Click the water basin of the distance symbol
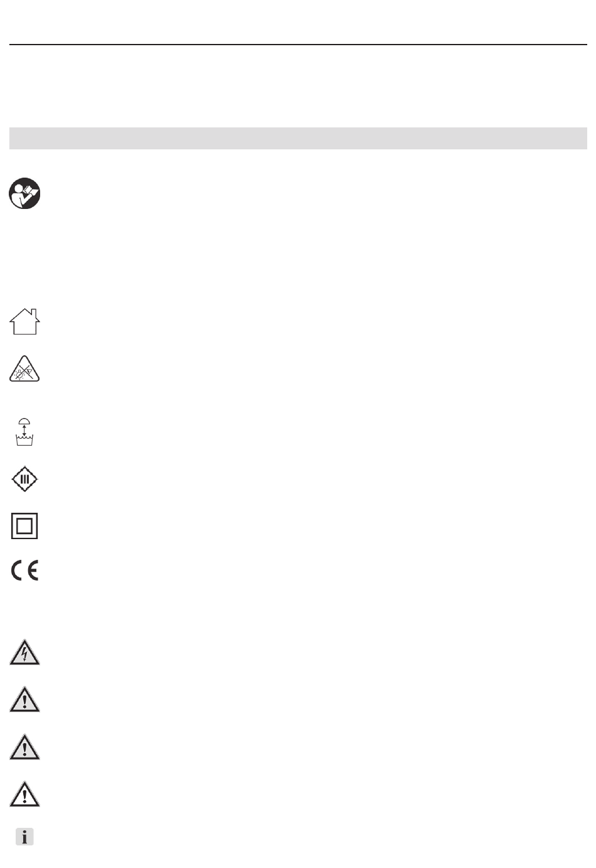Image resolution: width=596 pixels, height=868 pixels. tap(24, 441)
